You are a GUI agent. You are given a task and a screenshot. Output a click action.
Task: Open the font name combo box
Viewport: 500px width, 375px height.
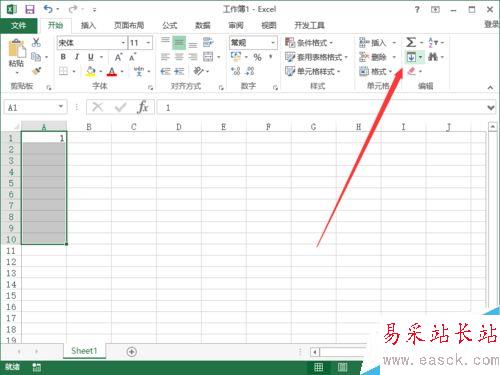click(x=92, y=43)
